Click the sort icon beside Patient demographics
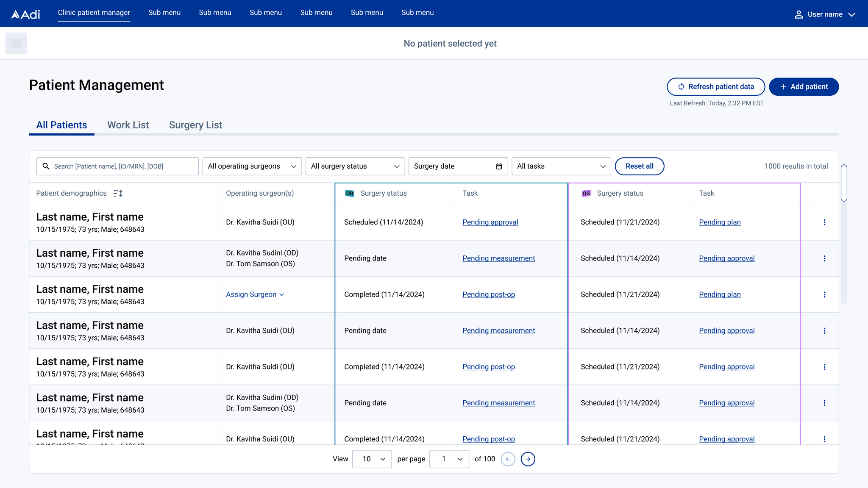This screenshot has width=868, height=488. (x=118, y=194)
